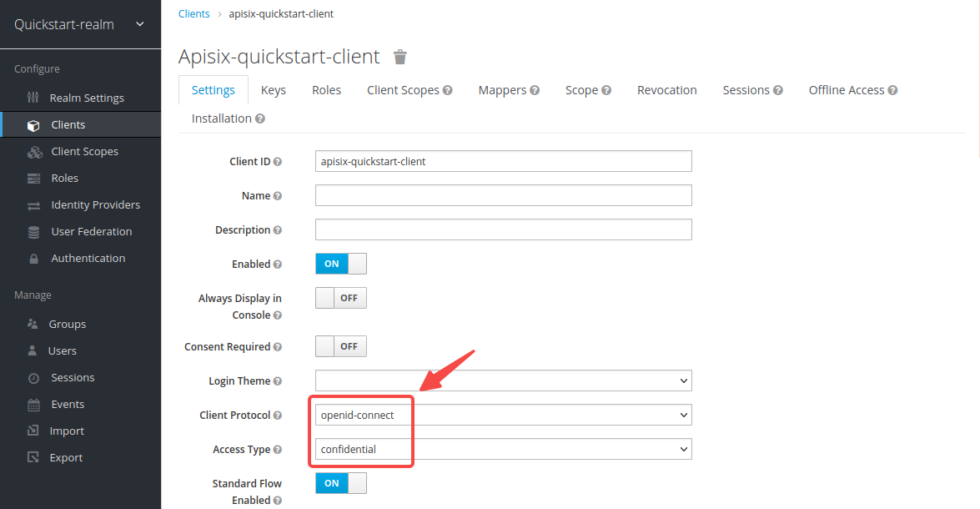Open the Revocation tab
The height and width of the screenshot is (509, 980).
[x=667, y=90]
